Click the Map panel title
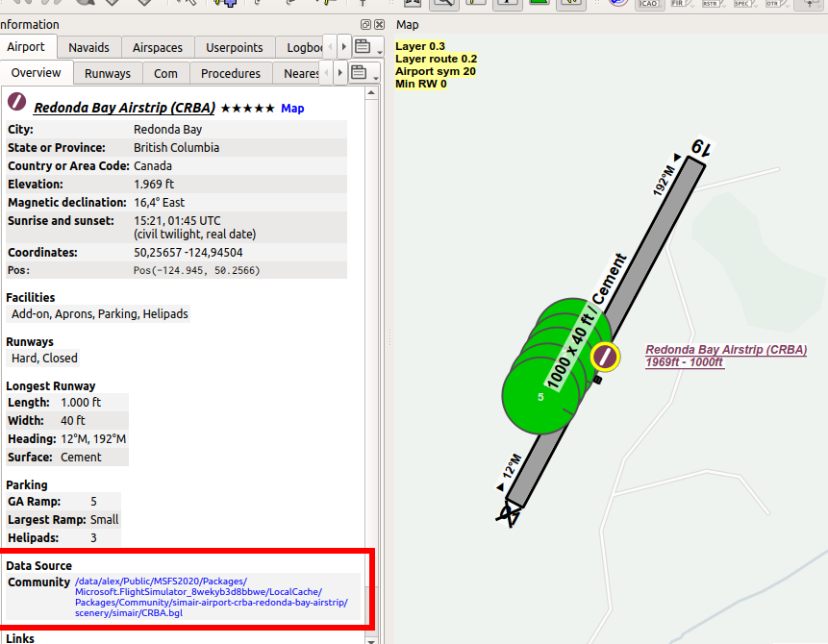Viewport: 828px width, 644px height. click(407, 25)
